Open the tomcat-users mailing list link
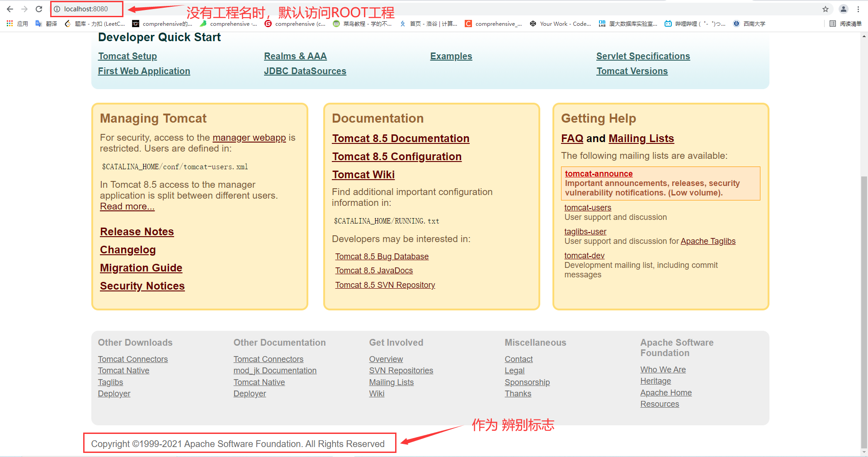Viewport: 868px width, 457px height. click(588, 208)
